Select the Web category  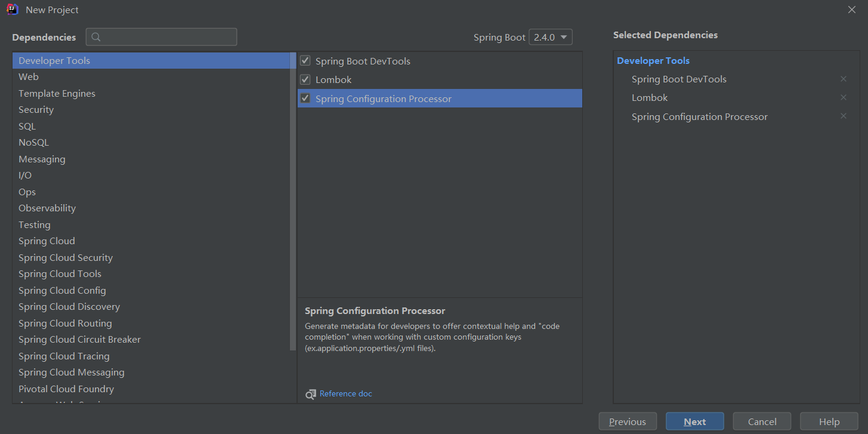click(x=151, y=77)
